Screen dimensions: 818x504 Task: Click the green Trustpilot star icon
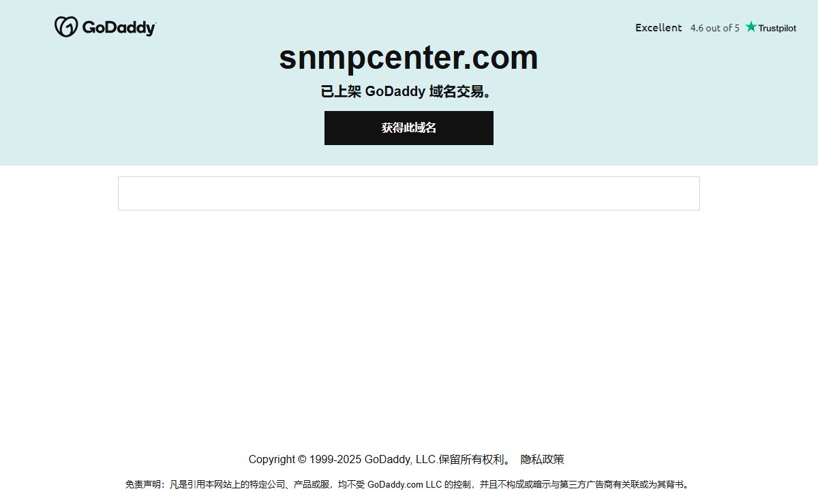(x=751, y=27)
